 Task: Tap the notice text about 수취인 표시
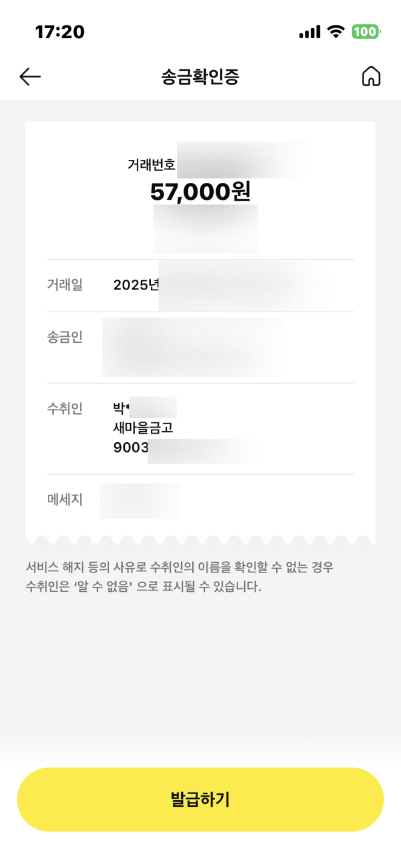click(180, 577)
